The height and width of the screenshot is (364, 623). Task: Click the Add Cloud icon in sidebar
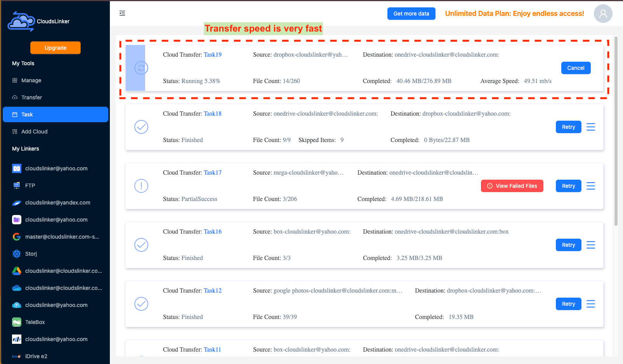[x=15, y=132]
